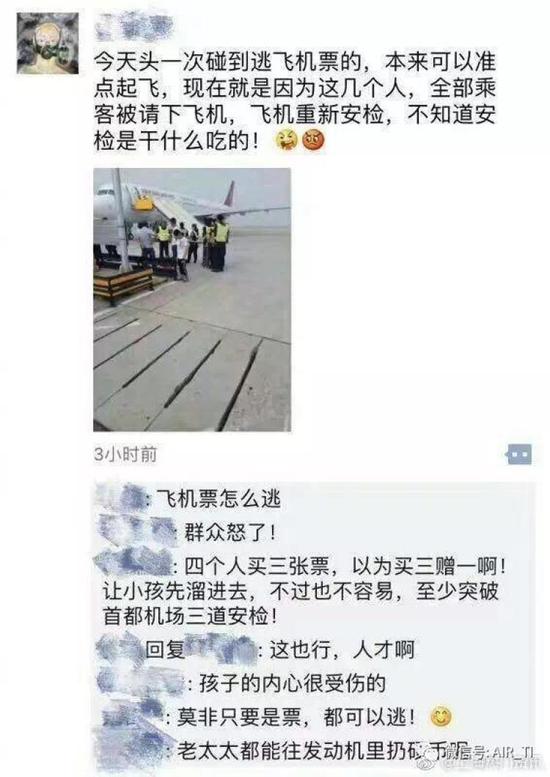Click the replied-to username after '回复'

[x=221, y=648]
